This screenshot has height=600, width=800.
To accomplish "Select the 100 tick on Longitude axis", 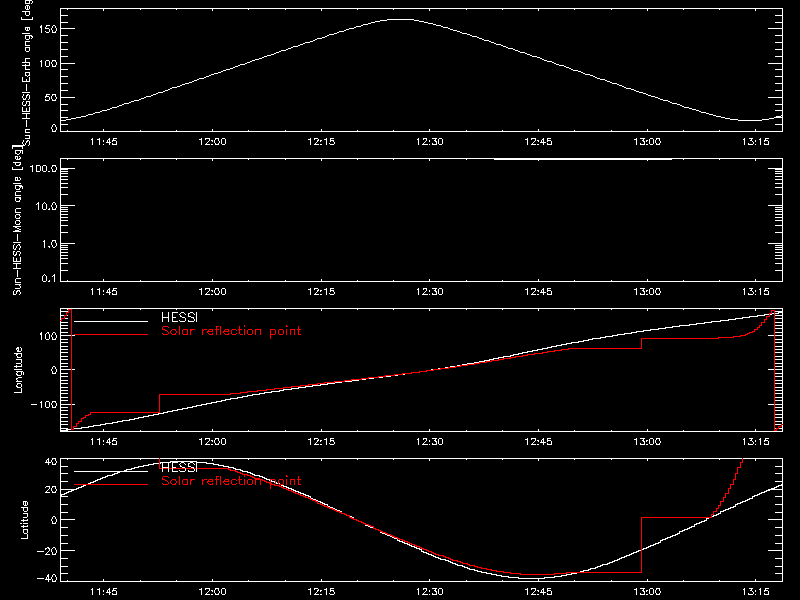I will [48, 336].
